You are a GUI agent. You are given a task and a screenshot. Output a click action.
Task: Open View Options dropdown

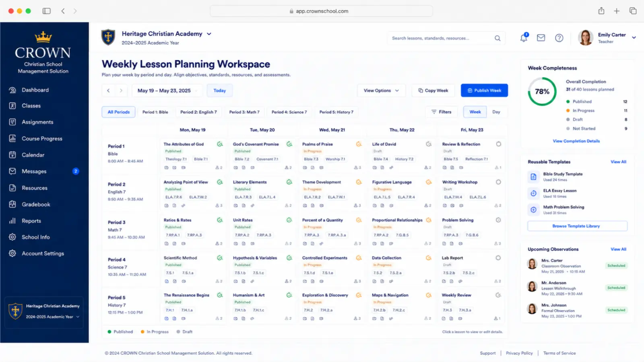(x=381, y=90)
